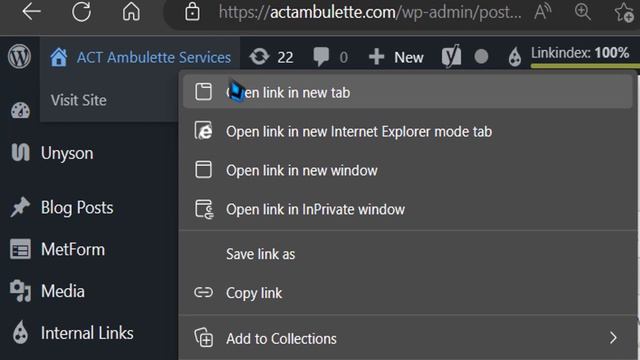Activate the Read aloud icon
This screenshot has width=640, height=360.
pyautogui.click(x=543, y=11)
